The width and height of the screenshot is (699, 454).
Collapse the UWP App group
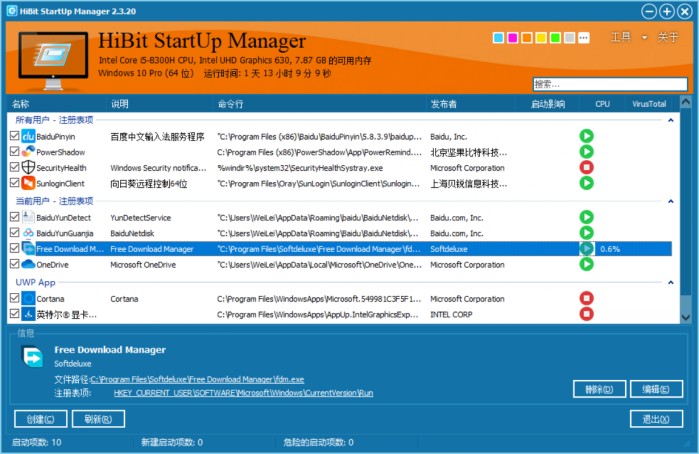pos(670,282)
